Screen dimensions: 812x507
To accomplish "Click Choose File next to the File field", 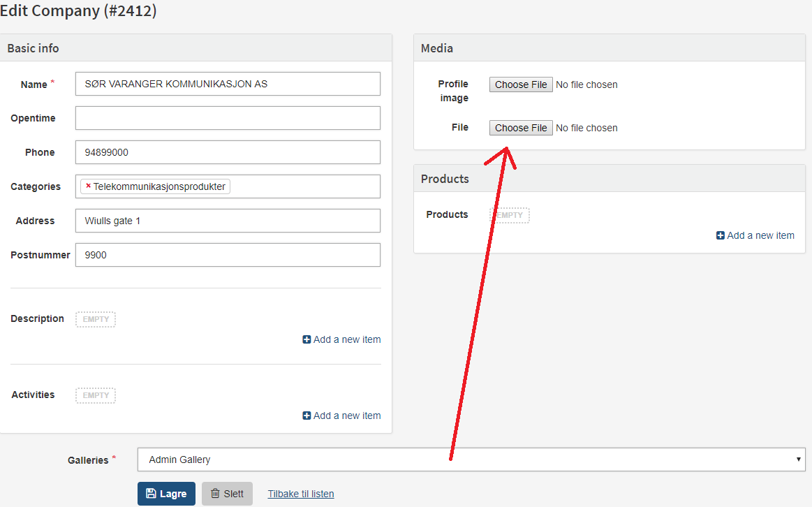I will (x=520, y=128).
